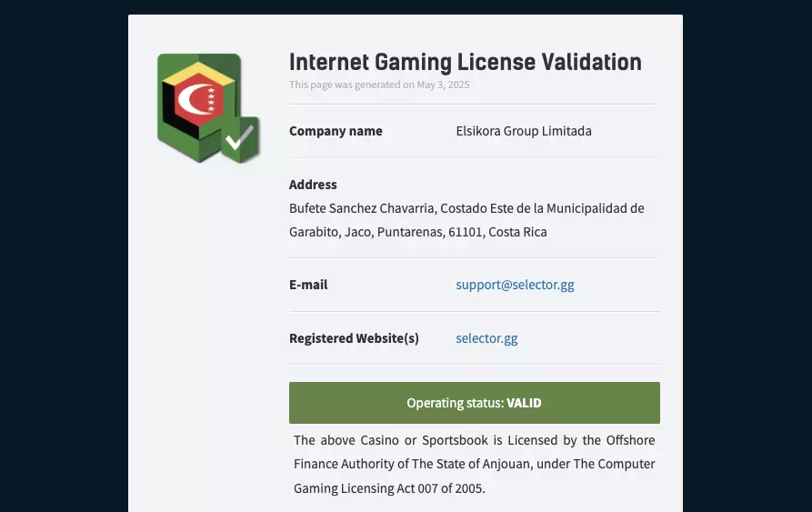Click the 'Operating status:' label in the banner
The width and height of the screenshot is (812, 512).
coord(455,403)
